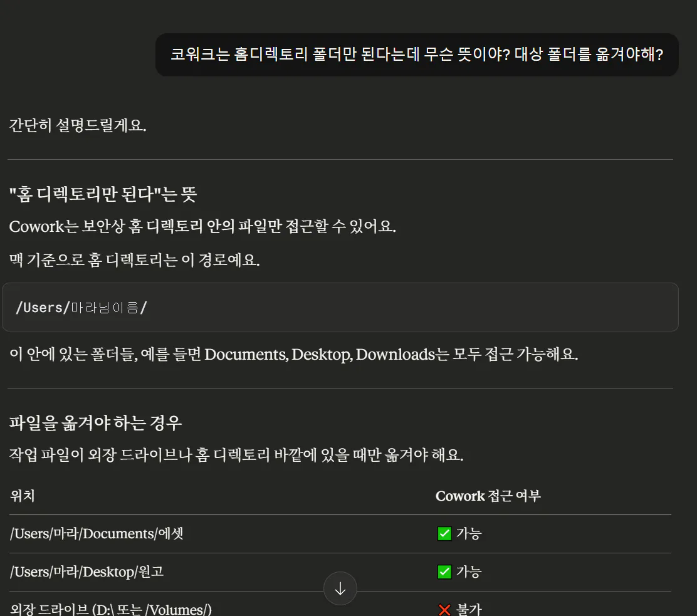Image resolution: width=697 pixels, height=616 pixels.
Task: Click the cell /Users/마라/Desktop/원고
Action: pyautogui.click(x=86, y=572)
